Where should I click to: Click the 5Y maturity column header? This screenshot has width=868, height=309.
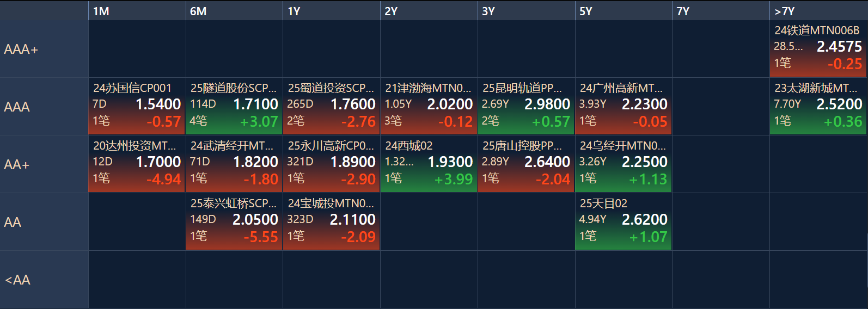(x=623, y=11)
